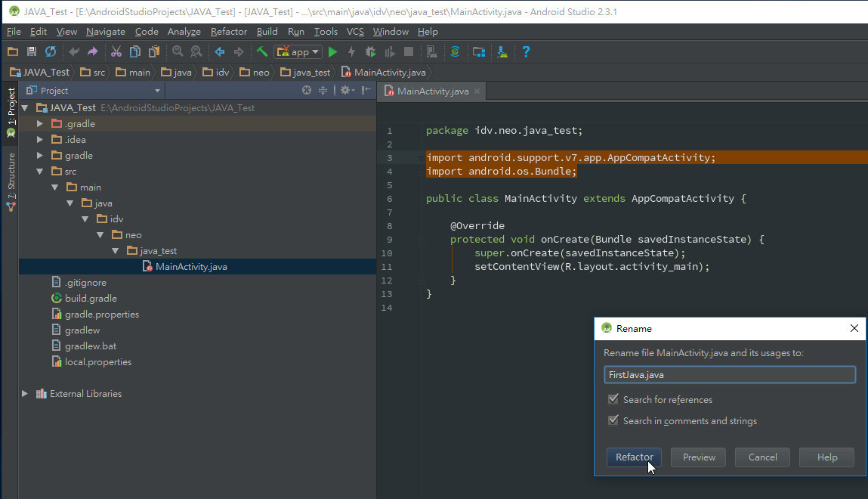Click the Find magnifier icon
Viewport: 868px width, 499px height.
(x=178, y=52)
